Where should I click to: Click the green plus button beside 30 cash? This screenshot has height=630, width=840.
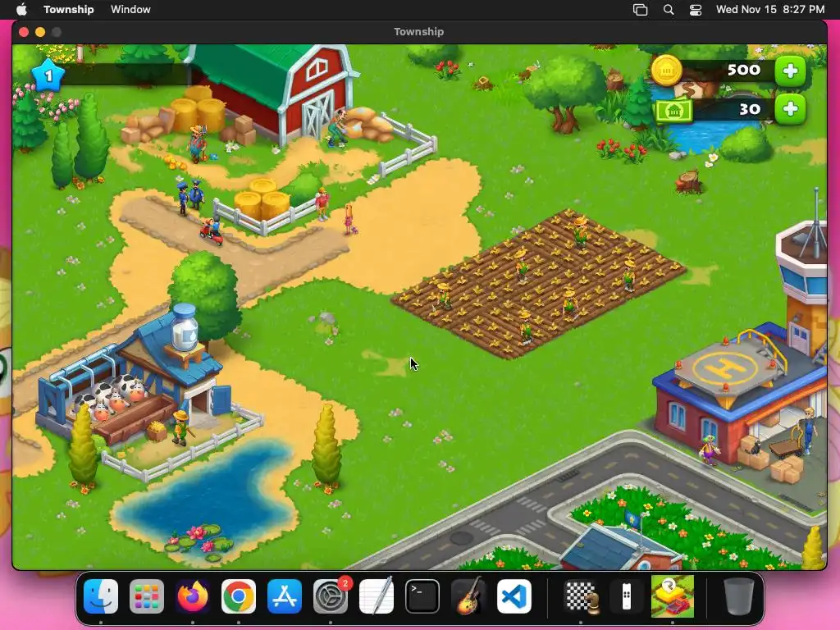tap(790, 109)
